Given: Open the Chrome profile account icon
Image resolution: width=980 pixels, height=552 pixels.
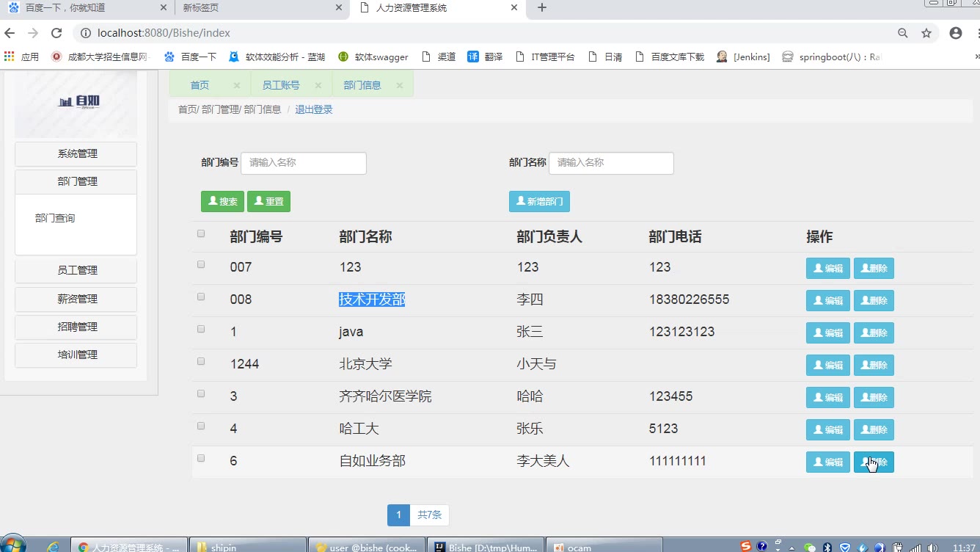Looking at the screenshot, I should click(x=955, y=33).
